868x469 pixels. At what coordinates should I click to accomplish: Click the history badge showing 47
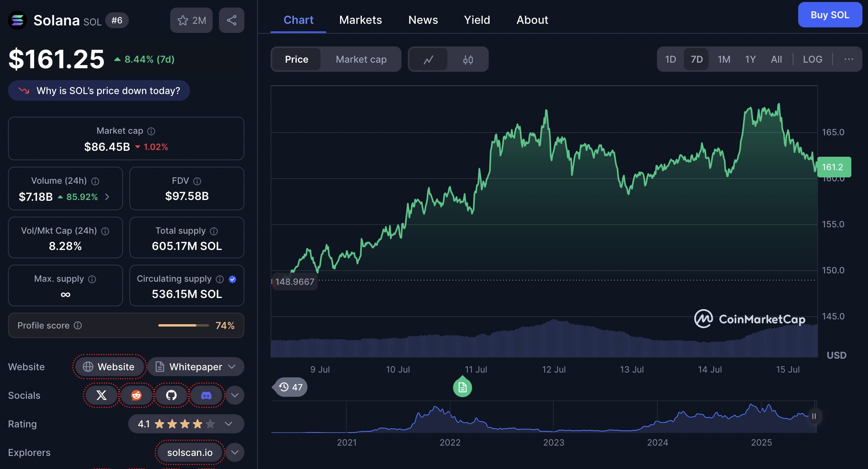point(290,387)
